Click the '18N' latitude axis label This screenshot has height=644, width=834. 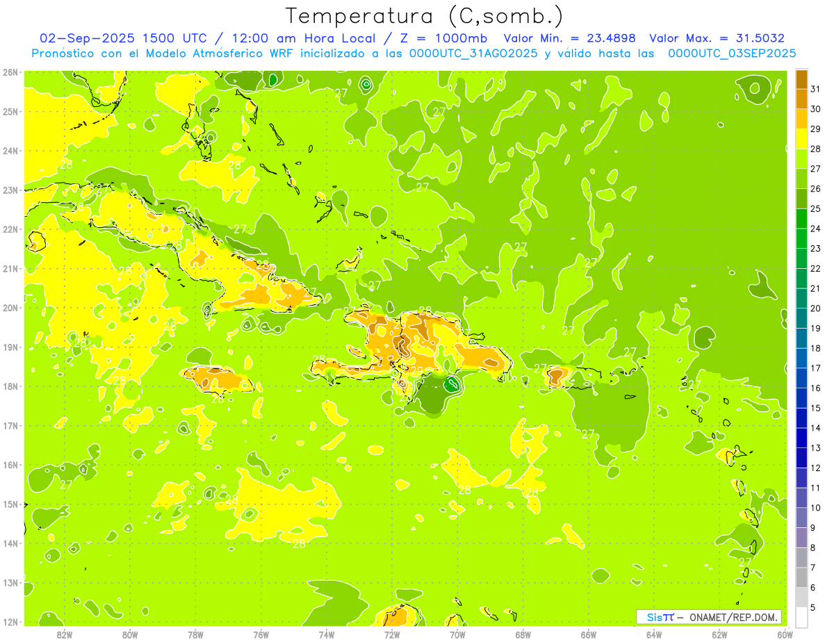point(11,386)
